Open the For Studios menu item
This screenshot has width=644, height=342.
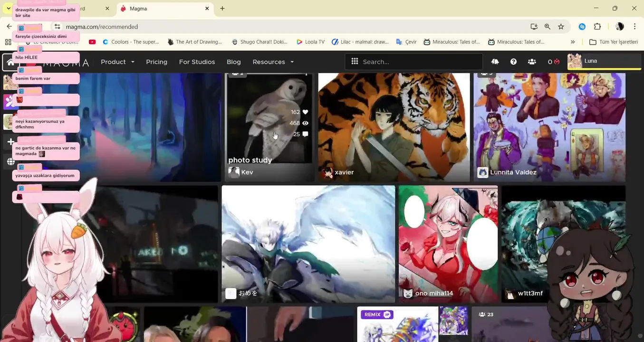(x=197, y=62)
